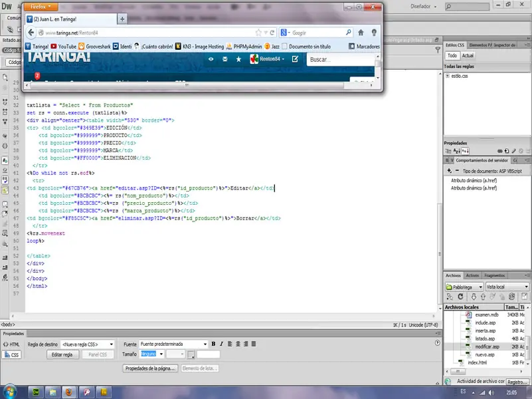
Task: Switch to the Fragmentos tab
Action: pos(494,275)
